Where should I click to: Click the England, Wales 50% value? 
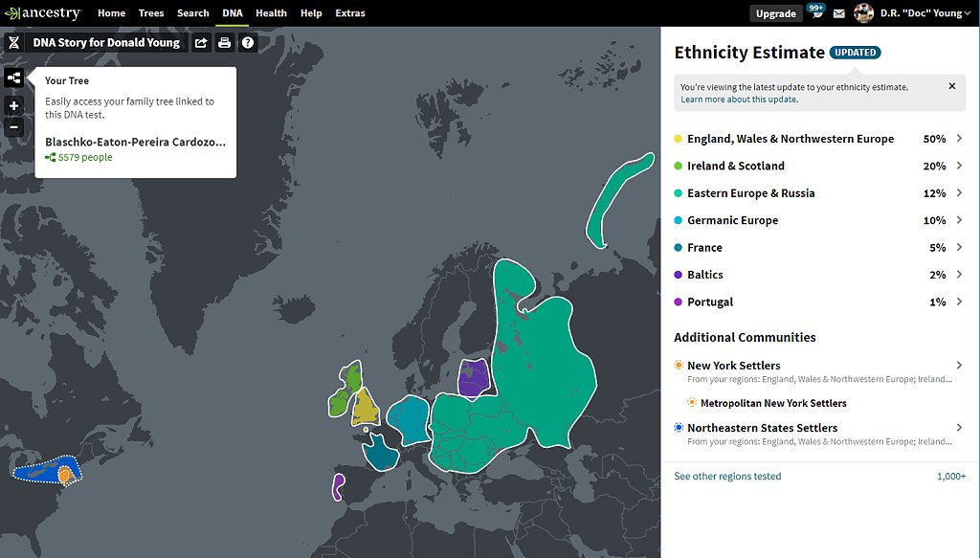tap(934, 139)
